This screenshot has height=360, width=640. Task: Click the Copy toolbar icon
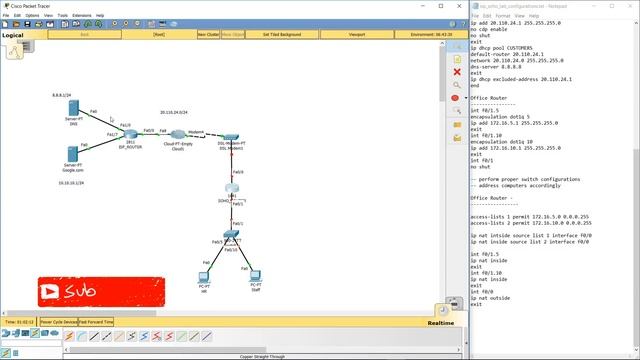point(65,24)
